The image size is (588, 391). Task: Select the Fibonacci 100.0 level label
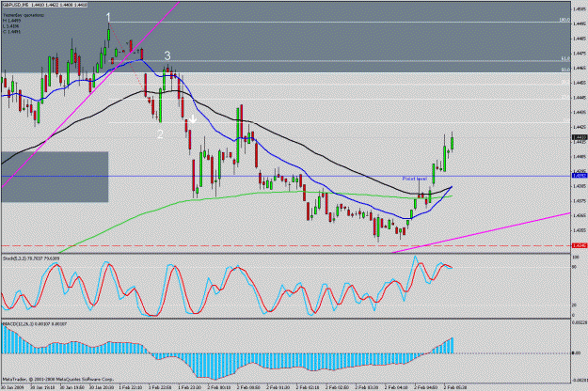coord(564,20)
